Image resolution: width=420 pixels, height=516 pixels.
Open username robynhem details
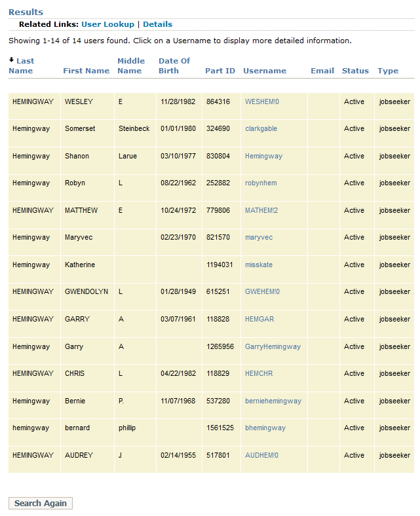[261, 183]
